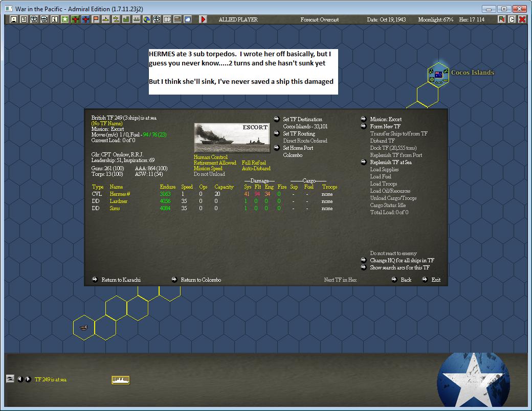Image resolution: width=532 pixels, height=411 pixels.
Task: Go to previous TF with left arrow
Action: click(20, 379)
